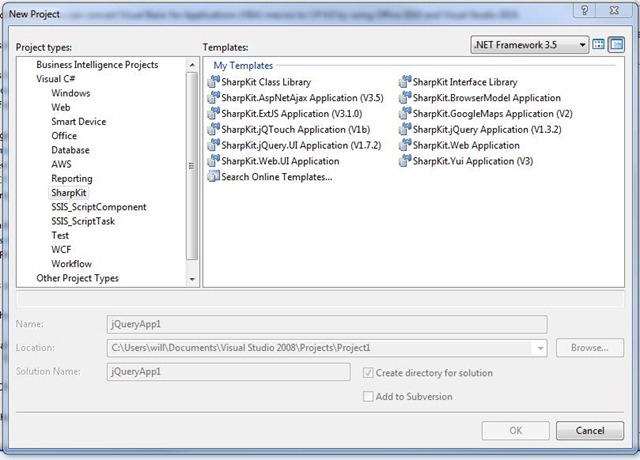Click the project types scroll down arrow

[x=192, y=279]
